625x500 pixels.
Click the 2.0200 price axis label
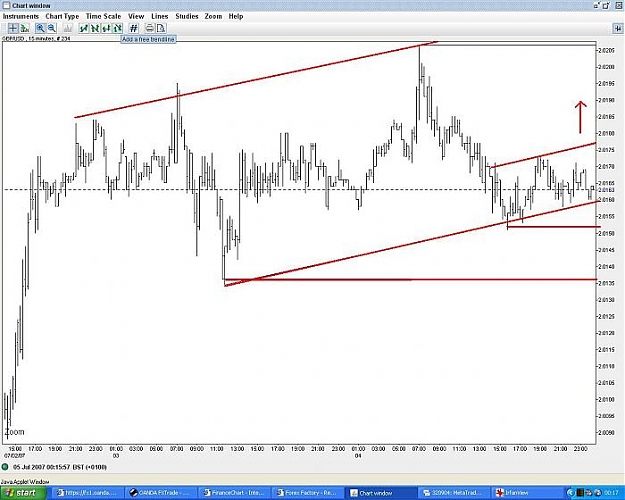pyautogui.click(x=606, y=67)
